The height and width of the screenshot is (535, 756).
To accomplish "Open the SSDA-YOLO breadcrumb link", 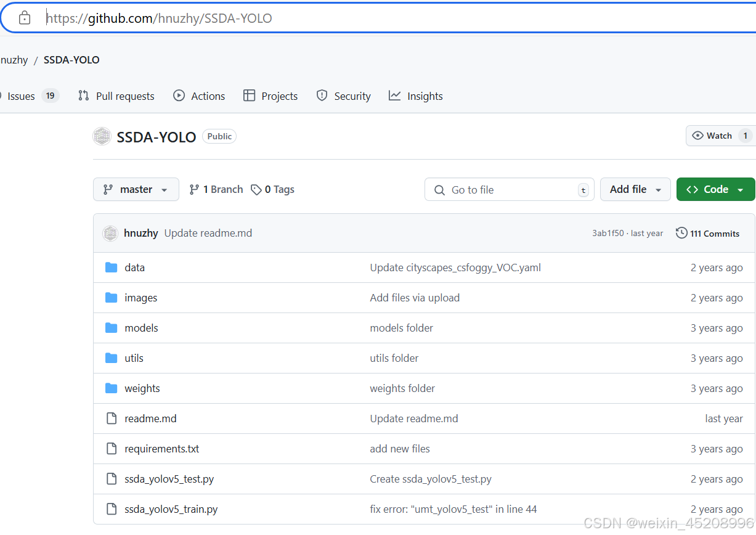I will point(71,60).
